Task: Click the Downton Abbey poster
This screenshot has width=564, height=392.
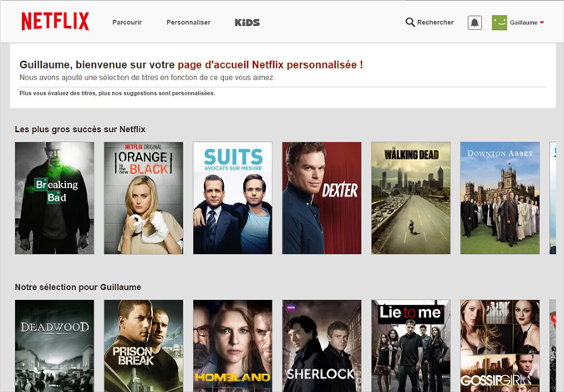Action: [500, 198]
